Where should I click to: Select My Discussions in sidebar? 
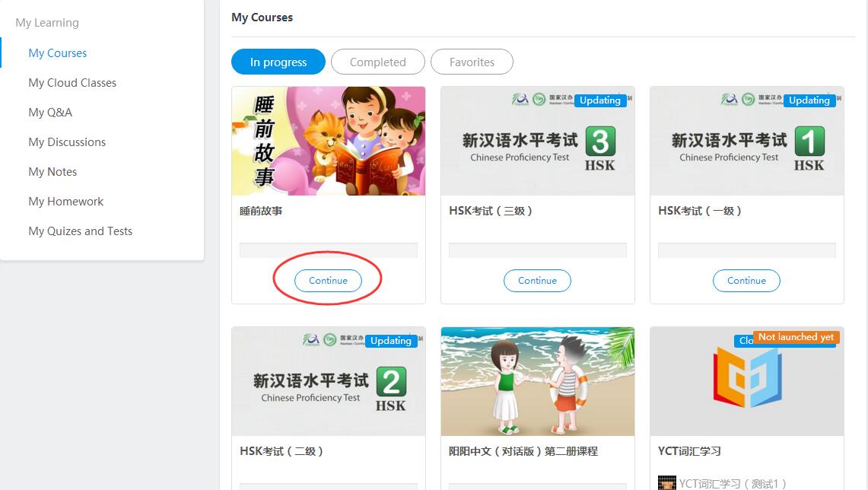[x=67, y=142]
